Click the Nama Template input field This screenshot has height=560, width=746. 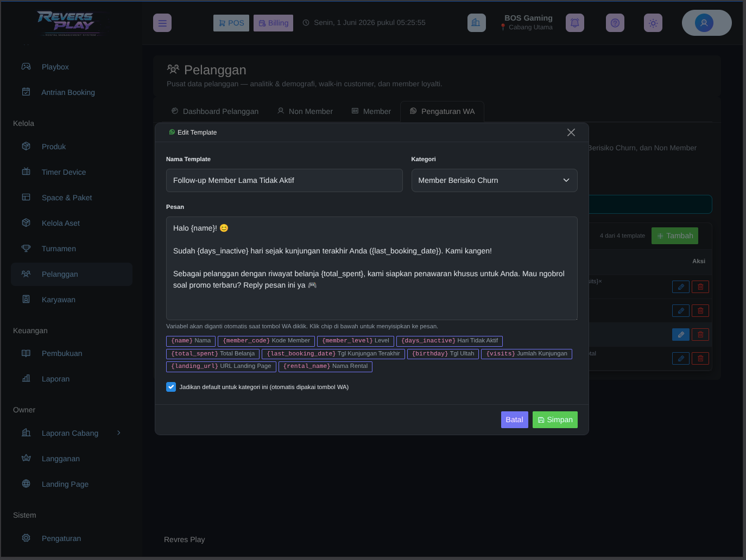[285, 180]
